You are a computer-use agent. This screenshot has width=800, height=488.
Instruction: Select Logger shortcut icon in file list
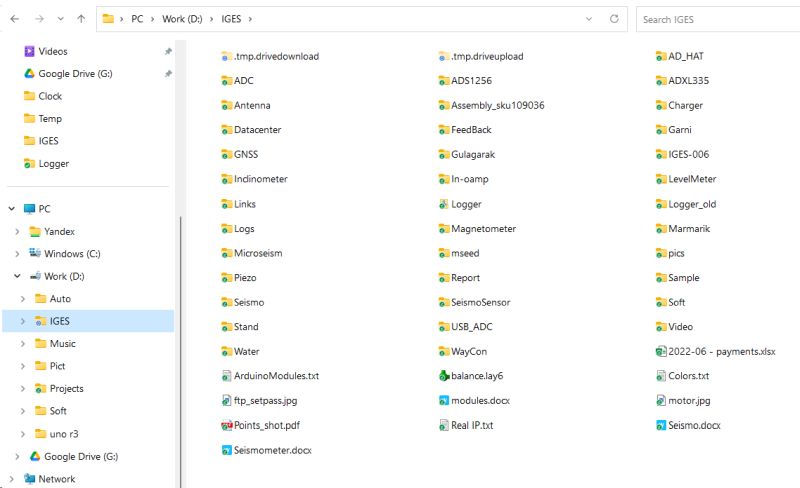click(x=444, y=204)
